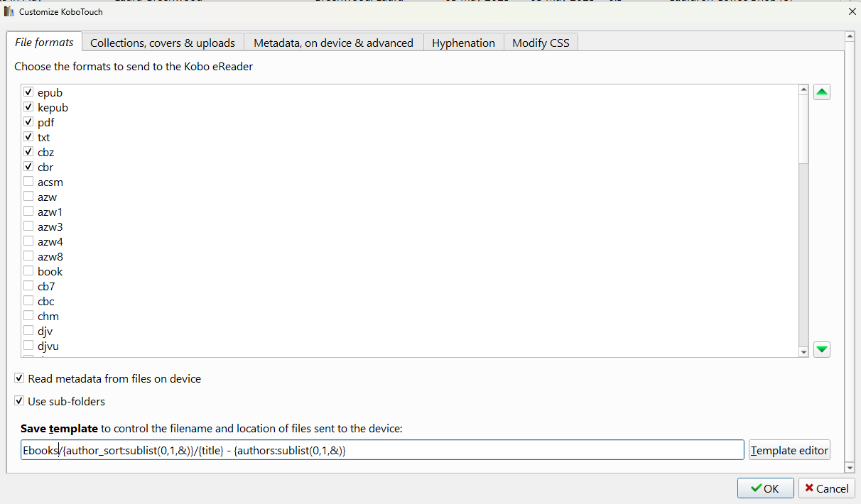Move selected format up with green arrow
Image resolution: width=861 pixels, height=504 pixels.
[x=822, y=92]
